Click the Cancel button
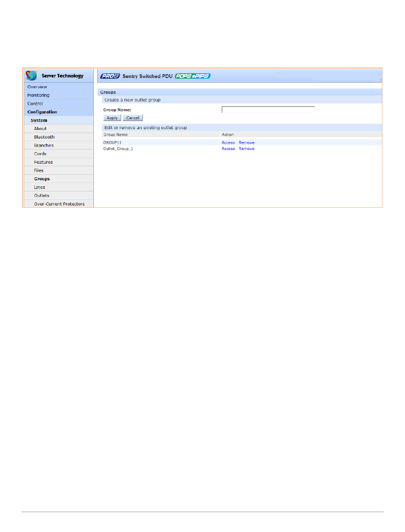The height and width of the screenshot is (532, 405). tap(133, 118)
